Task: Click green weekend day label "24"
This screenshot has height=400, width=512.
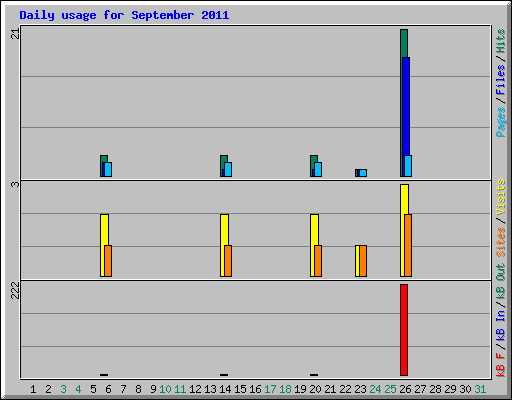Action: tap(375, 389)
